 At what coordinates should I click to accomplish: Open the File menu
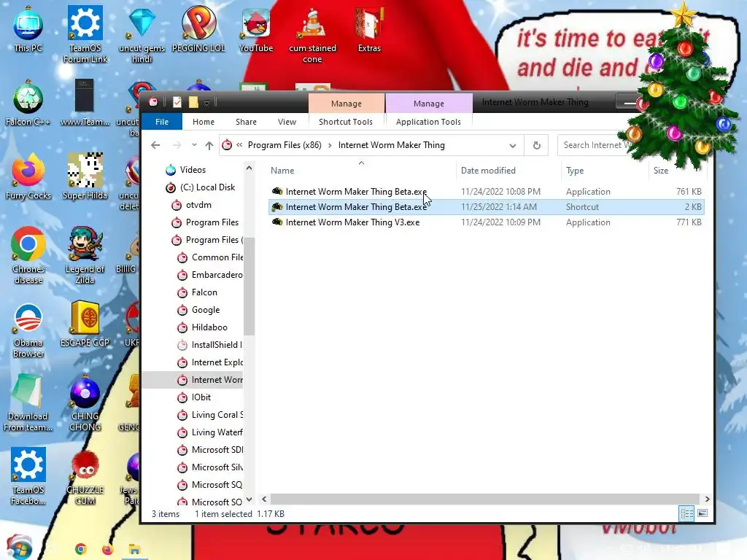point(162,122)
